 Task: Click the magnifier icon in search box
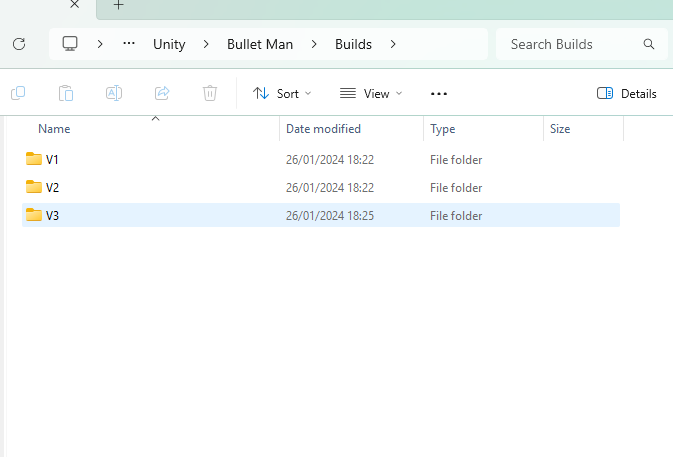click(649, 44)
